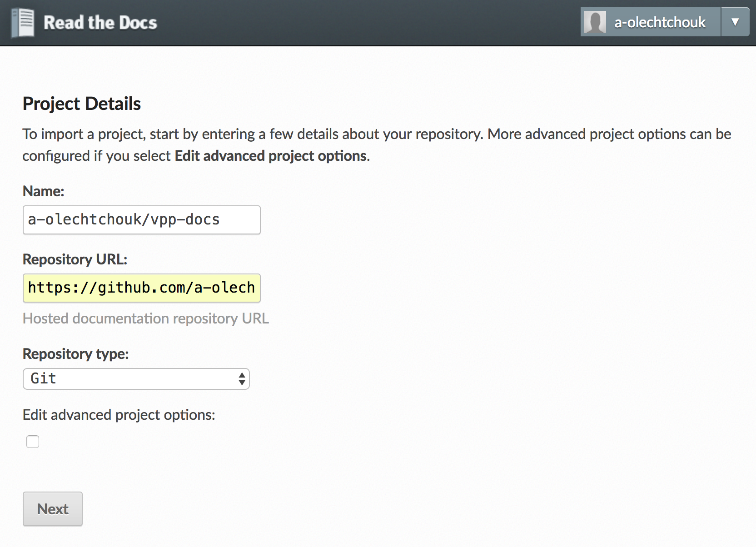Click into the Repository URL field
This screenshot has width=756, height=547.
(x=141, y=288)
